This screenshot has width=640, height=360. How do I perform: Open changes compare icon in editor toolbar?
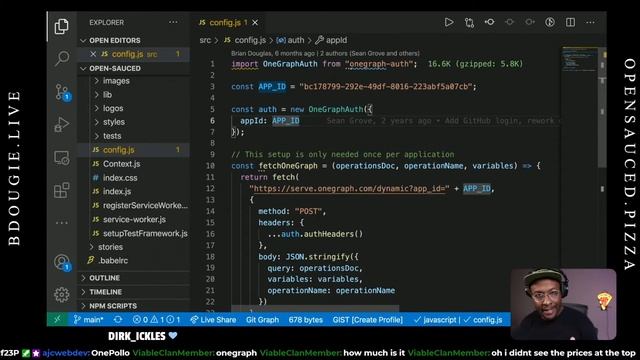469,22
